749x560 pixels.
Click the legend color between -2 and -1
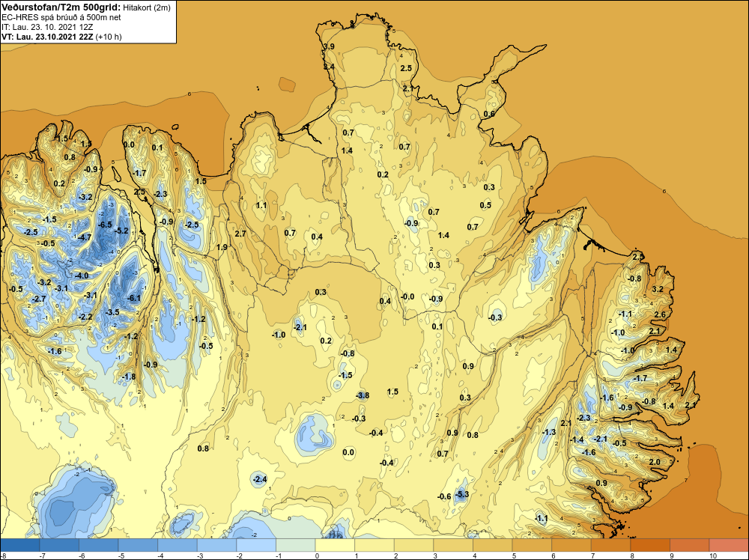(x=256, y=545)
